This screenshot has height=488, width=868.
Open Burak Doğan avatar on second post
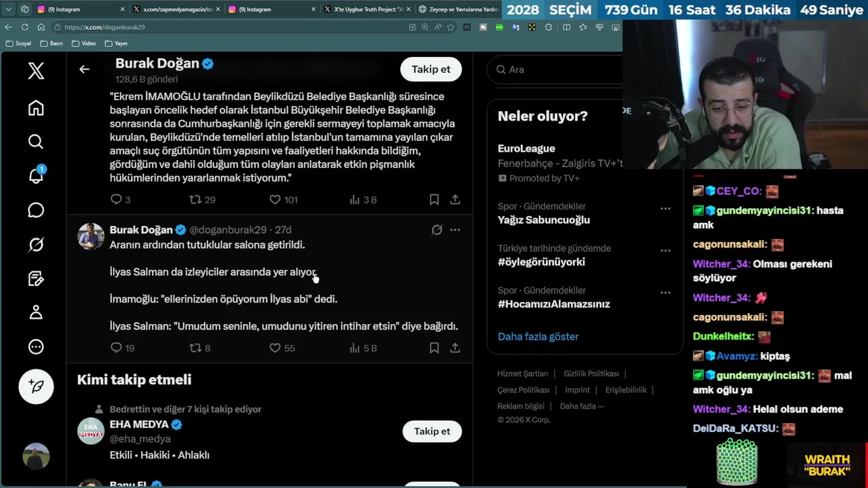(x=91, y=236)
